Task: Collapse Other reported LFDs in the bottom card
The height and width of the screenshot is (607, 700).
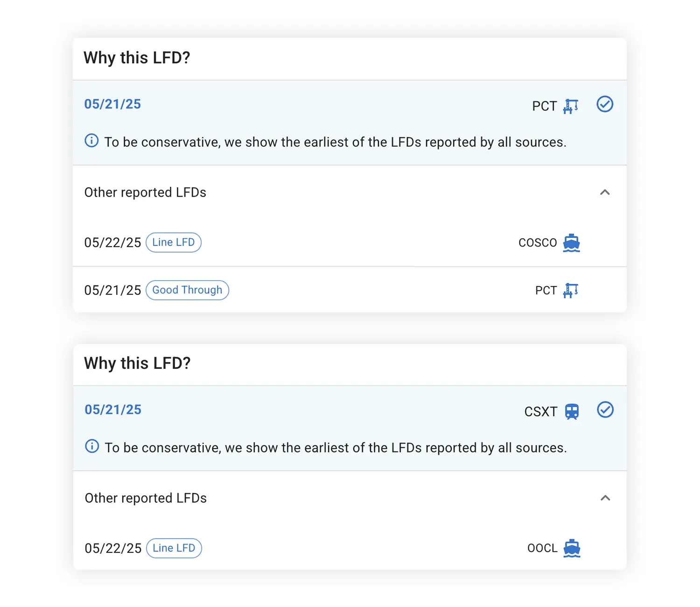Action: 605,498
